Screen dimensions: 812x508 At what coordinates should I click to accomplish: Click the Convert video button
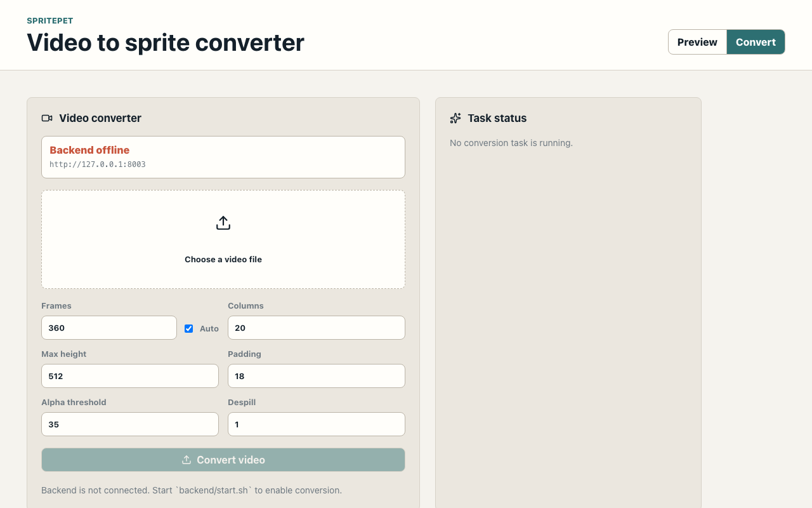[x=223, y=460]
